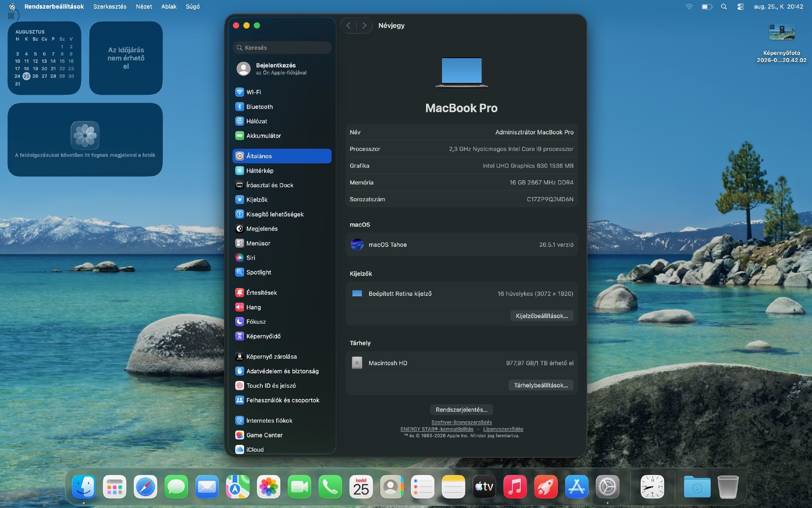Click the macOS Tahoe version row
The width and height of the screenshot is (812, 508).
(461, 245)
